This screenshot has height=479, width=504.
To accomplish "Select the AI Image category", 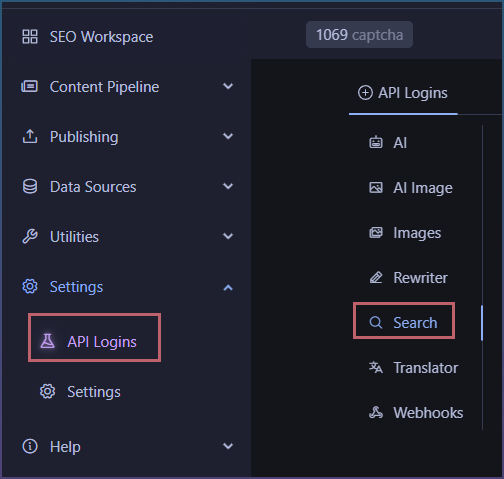I will [x=411, y=188].
